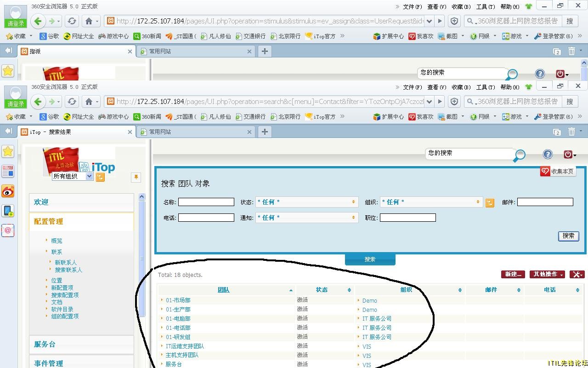This screenshot has width=588, height=368.
Task: Open the 所有组织 organization dropdown
Action: point(73,176)
